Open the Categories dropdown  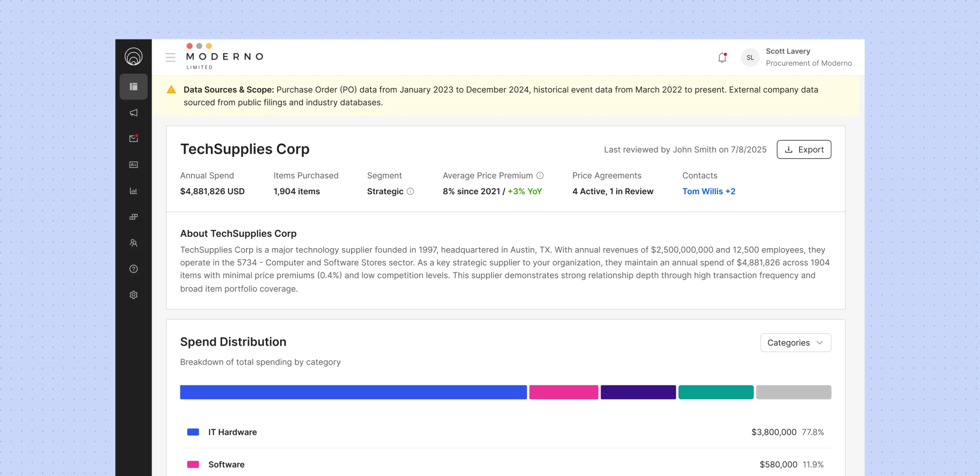[x=795, y=342]
